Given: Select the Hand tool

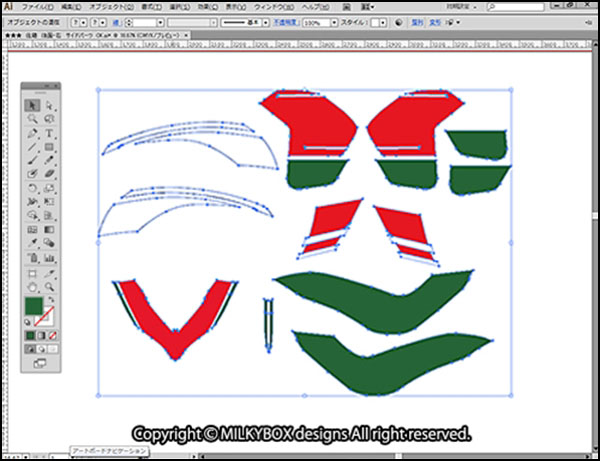Looking at the screenshot, I should [32, 287].
